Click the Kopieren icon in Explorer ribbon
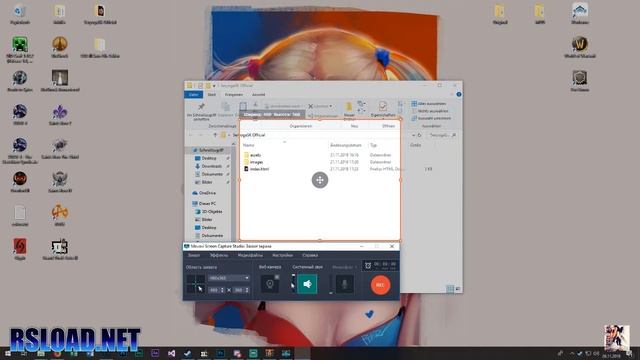The height and width of the screenshot is (360, 640). 225,107
